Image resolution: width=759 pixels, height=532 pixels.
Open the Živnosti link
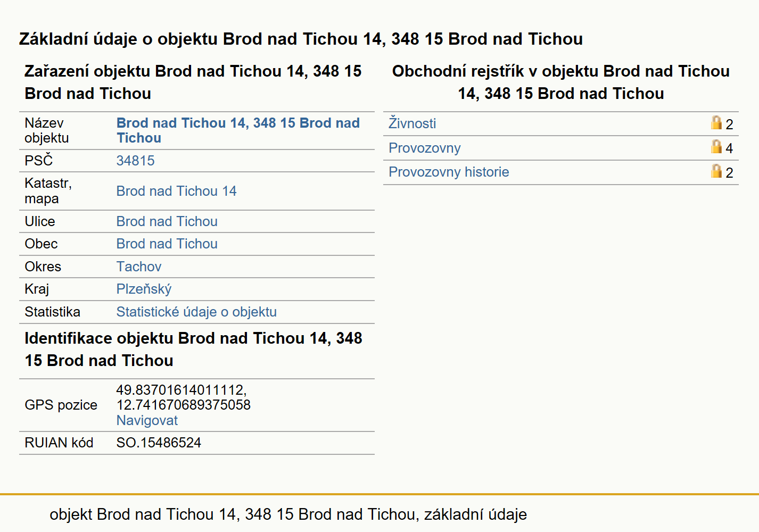point(412,123)
